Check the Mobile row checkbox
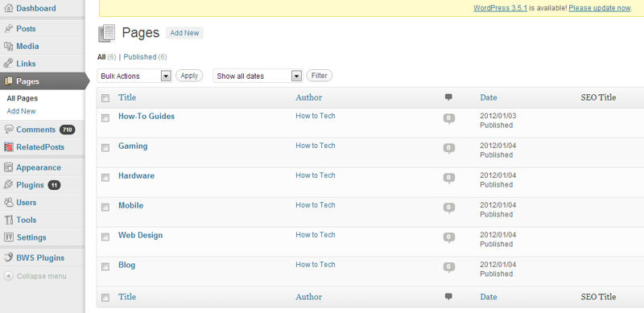 [105, 207]
